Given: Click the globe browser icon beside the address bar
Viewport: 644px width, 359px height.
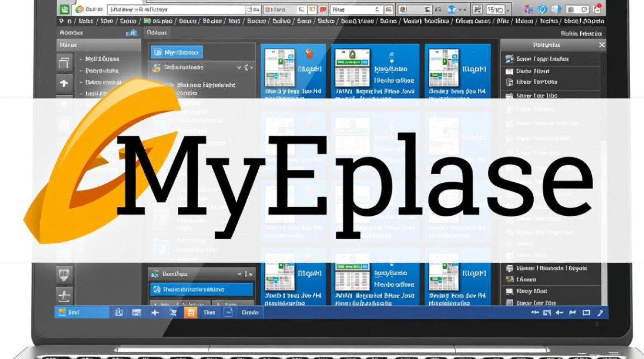Looking at the screenshot, I should click(x=79, y=9).
